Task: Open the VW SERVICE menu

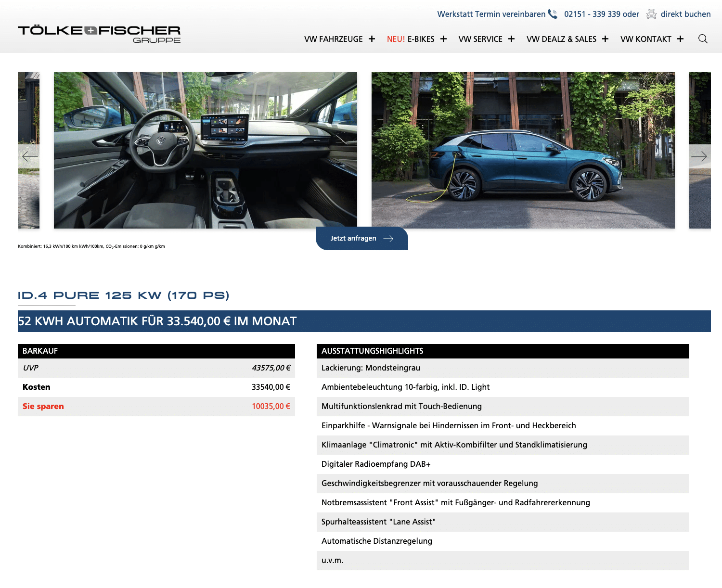Action: (480, 39)
